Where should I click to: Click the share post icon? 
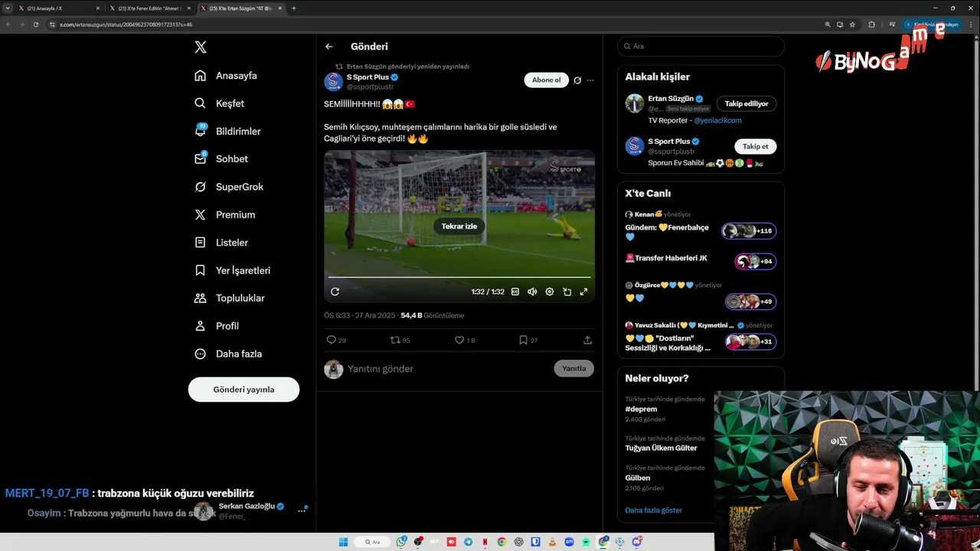point(587,340)
